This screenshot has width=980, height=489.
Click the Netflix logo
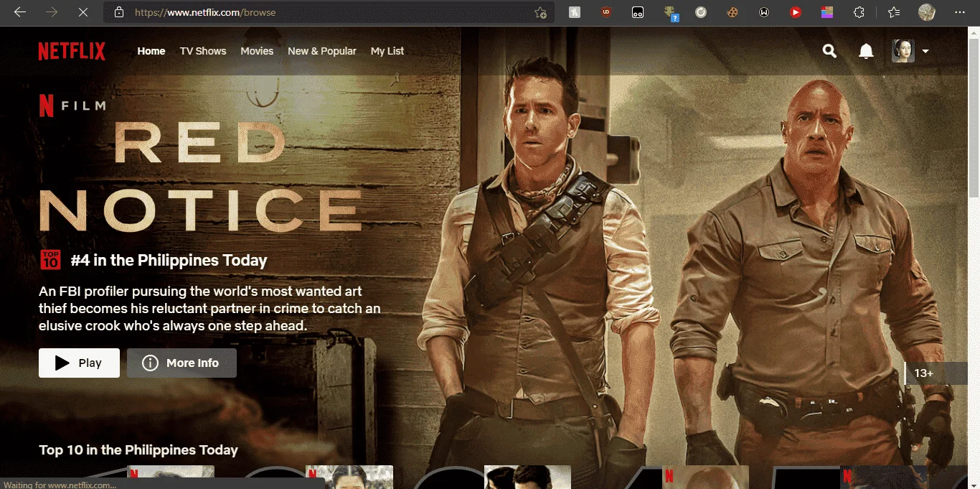click(x=72, y=51)
